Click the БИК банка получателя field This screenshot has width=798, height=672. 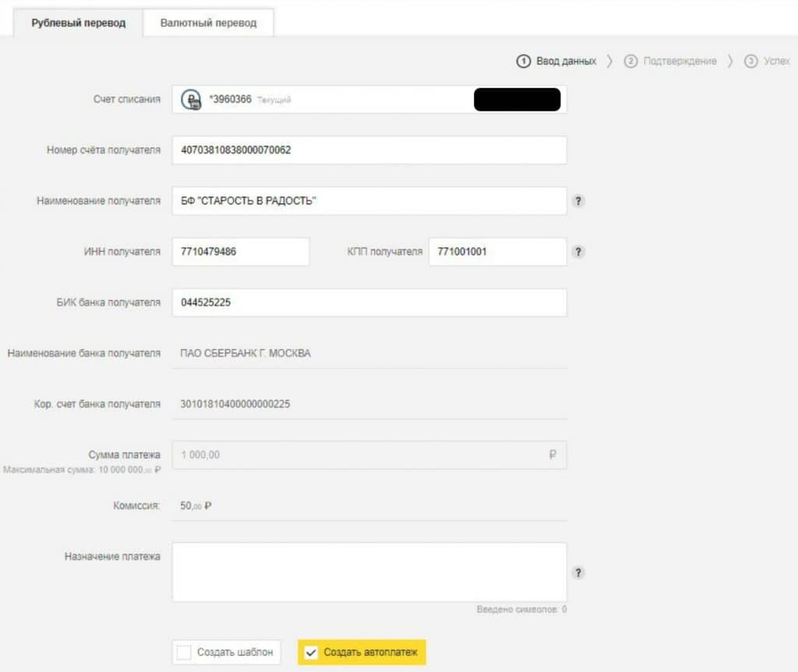pyautogui.click(x=369, y=303)
